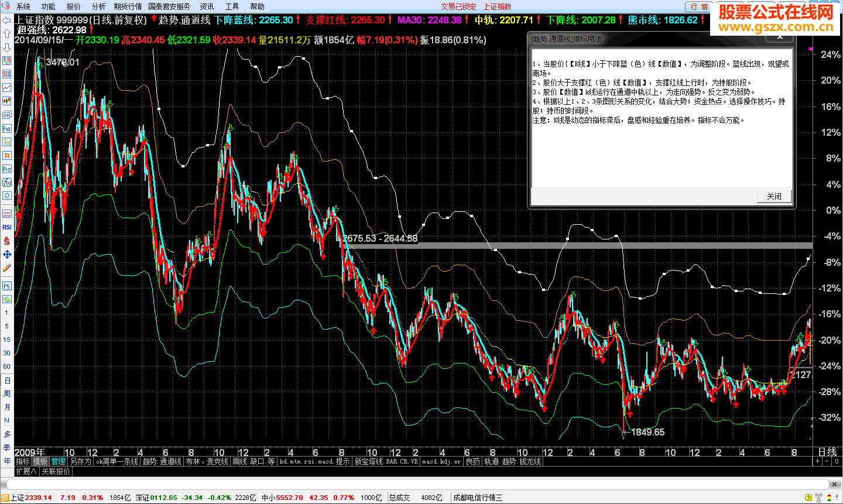
Task: Click the wave indicator icon above RSI
Action: tap(7, 214)
